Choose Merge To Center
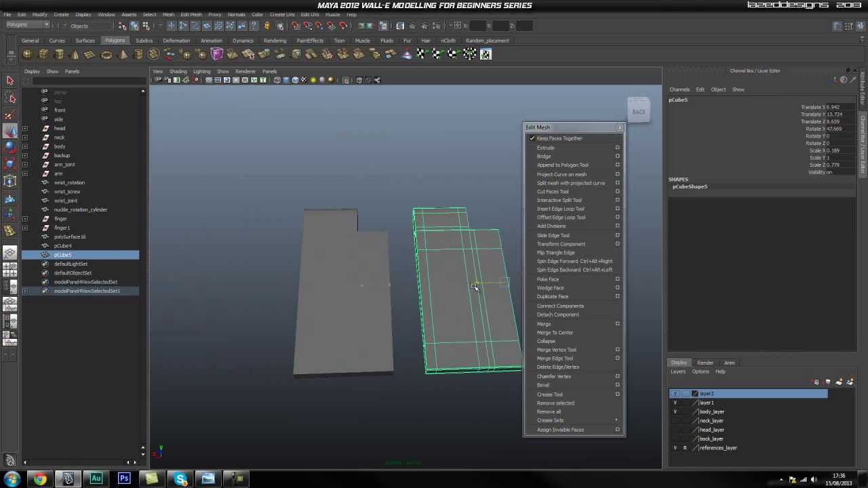The image size is (868, 488). tap(555, 332)
